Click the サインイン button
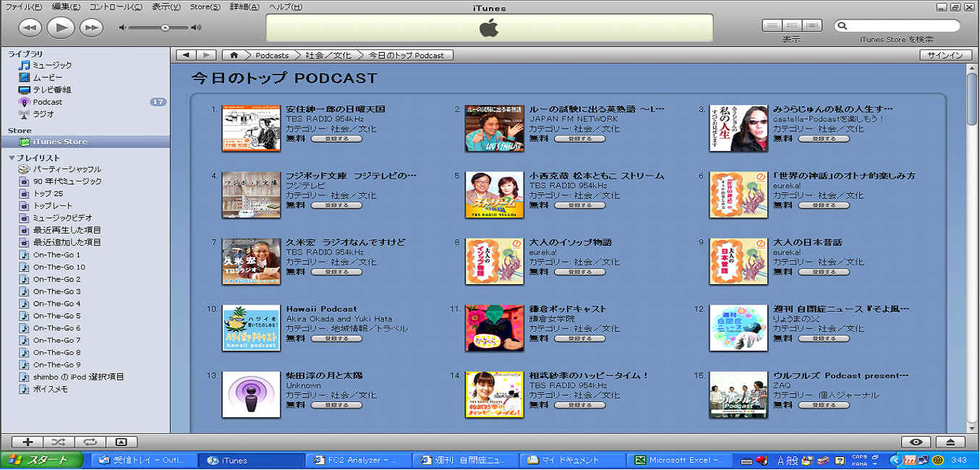The height and width of the screenshot is (470, 980). pos(945,55)
